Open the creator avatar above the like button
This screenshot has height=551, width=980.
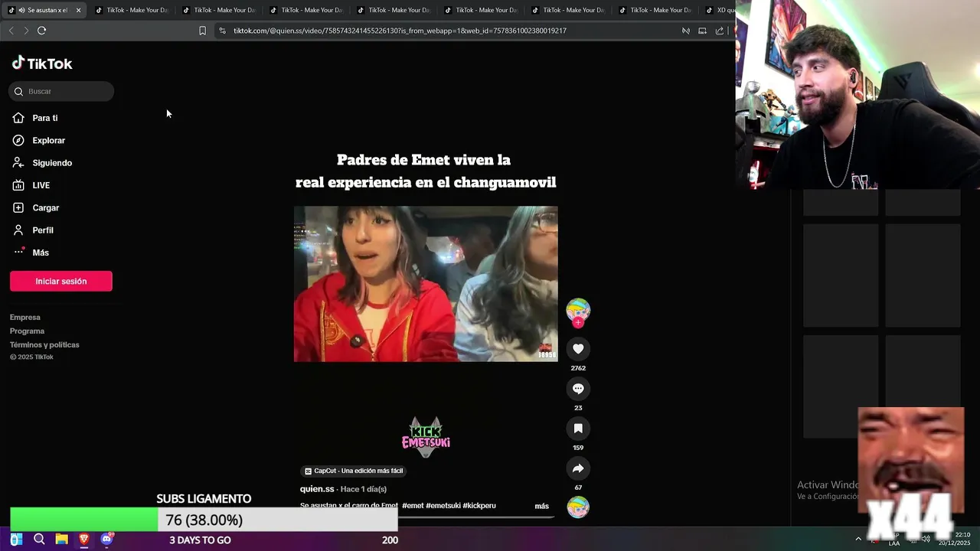[578, 310]
